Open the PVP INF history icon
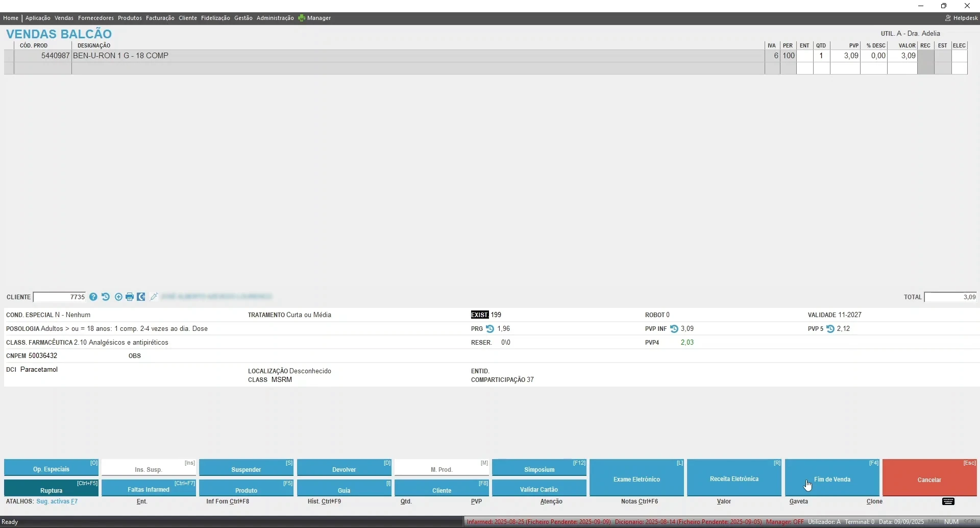The image size is (980, 528). coord(674,329)
